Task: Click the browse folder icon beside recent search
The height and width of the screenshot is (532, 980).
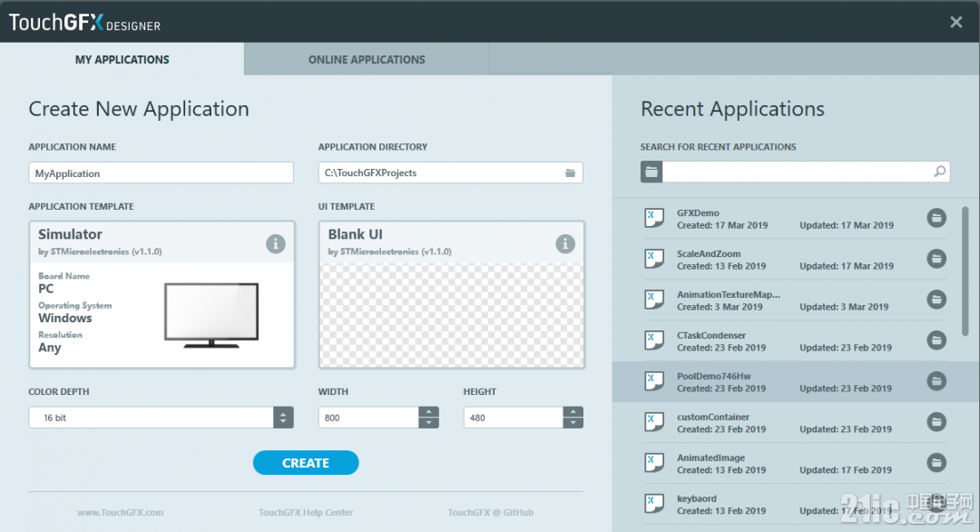Action: tap(652, 172)
